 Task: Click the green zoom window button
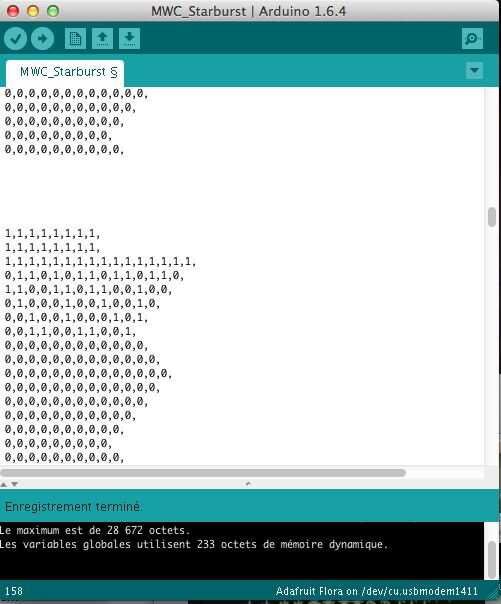click(x=53, y=11)
